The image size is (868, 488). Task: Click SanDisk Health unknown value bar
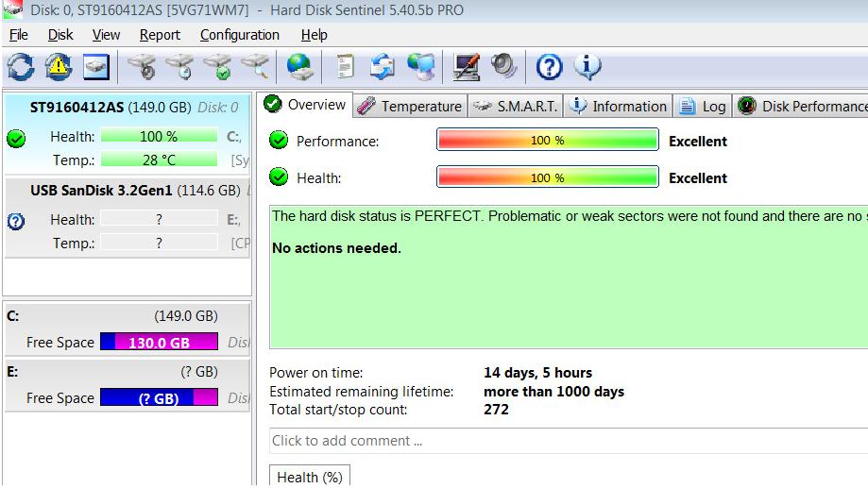pos(159,219)
